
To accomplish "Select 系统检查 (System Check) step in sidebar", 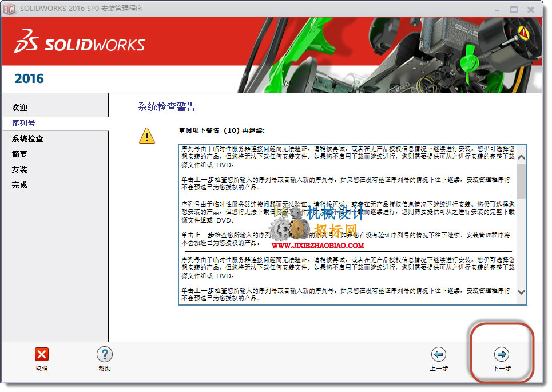I will (x=27, y=138).
